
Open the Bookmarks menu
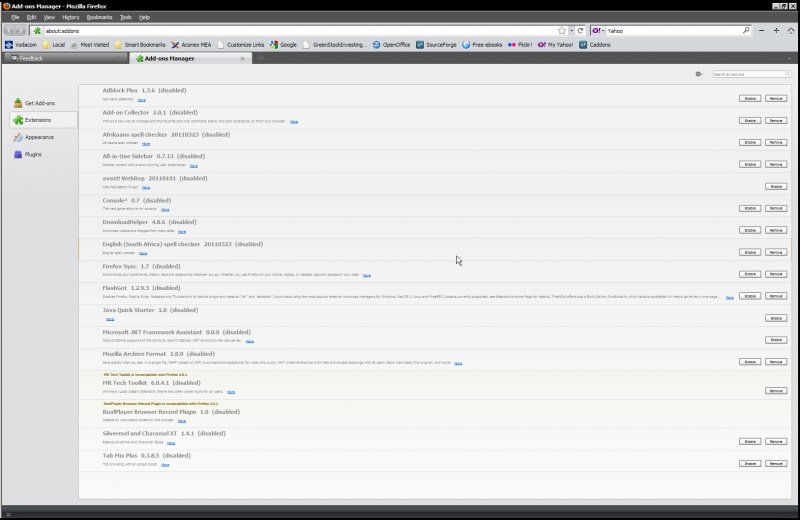(99, 17)
